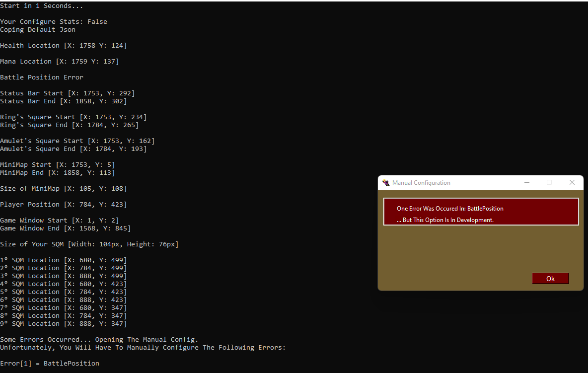This screenshot has height=373, width=588.
Task: Select the Size of Your SQM line
Action: pos(89,244)
